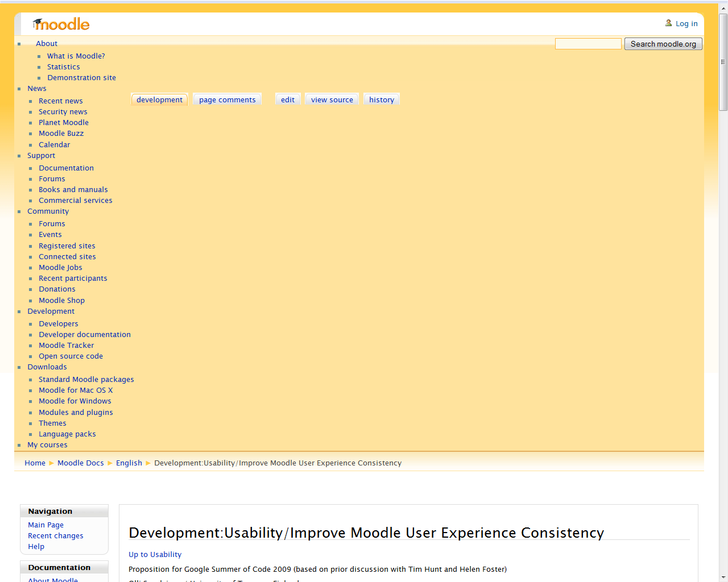This screenshot has width=728, height=582.
Task: Open Language packs link
Action: click(x=67, y=434)
